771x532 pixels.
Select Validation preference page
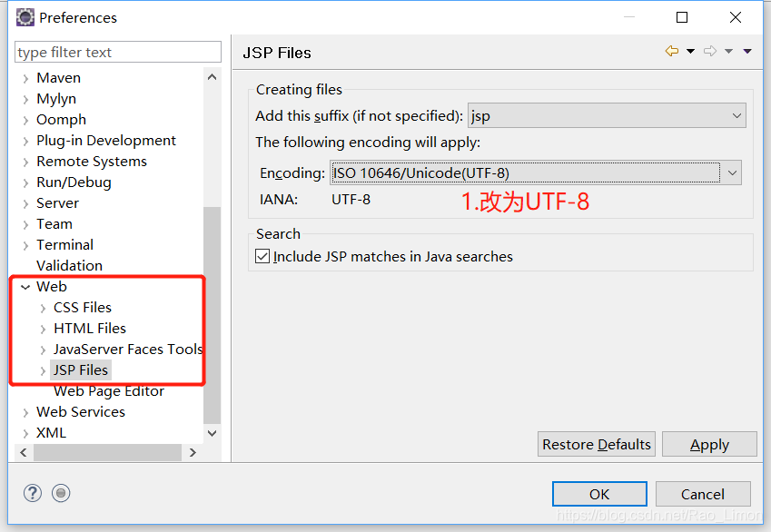69,265
